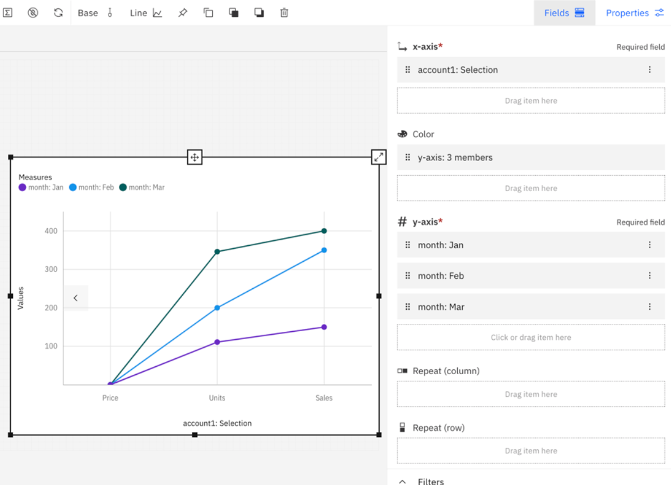Open overflow menu for month: Feb field
Viewport: 672px width, 486px height.
pos(650,276)
